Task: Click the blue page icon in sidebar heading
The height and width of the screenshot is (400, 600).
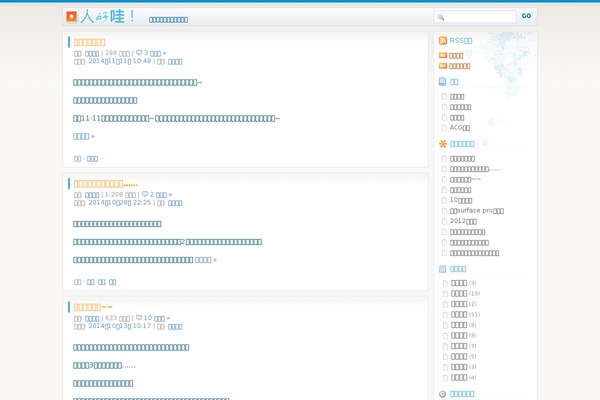Action: tap(443, 82)
